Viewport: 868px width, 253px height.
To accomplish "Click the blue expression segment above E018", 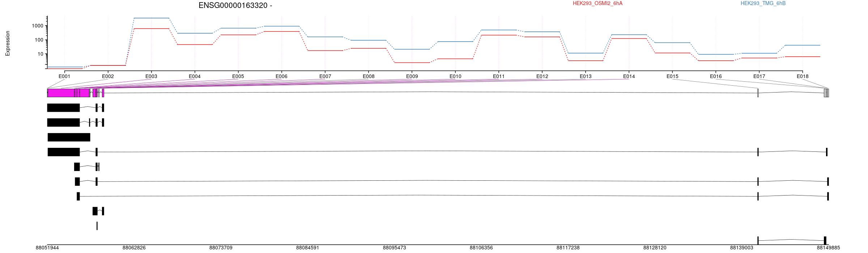I will pos(803,45).
